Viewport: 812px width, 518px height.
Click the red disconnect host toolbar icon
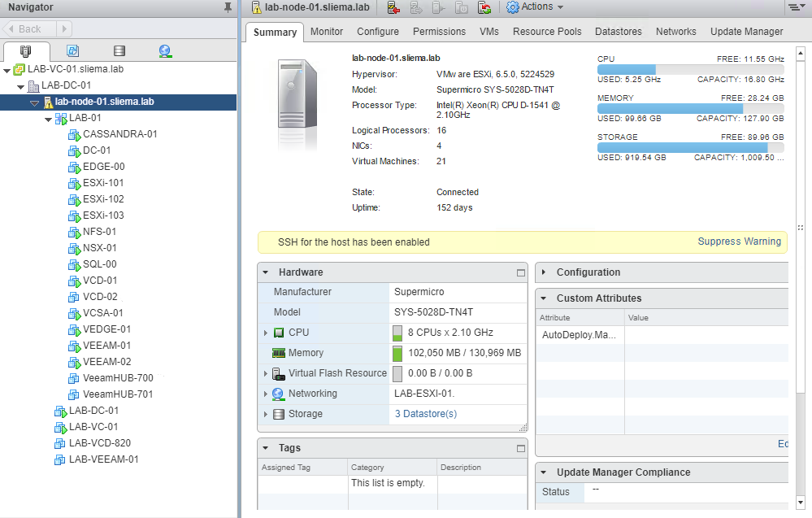pos(393,7)
